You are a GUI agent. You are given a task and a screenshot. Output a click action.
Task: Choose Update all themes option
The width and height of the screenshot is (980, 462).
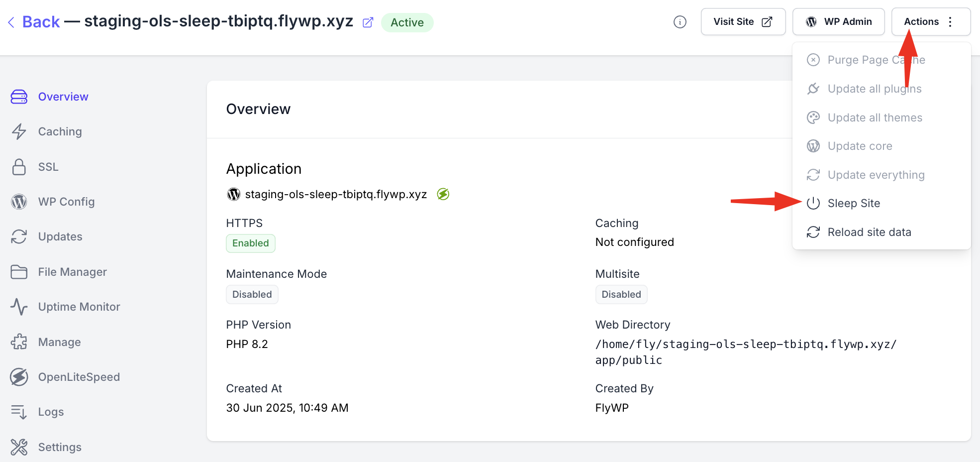click(882, 117)
